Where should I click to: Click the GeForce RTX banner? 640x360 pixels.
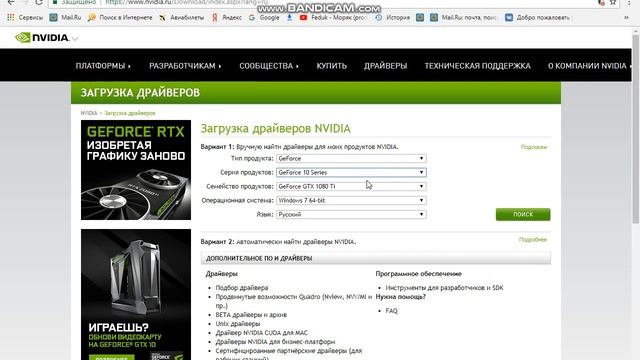click(x=136, y=170)
